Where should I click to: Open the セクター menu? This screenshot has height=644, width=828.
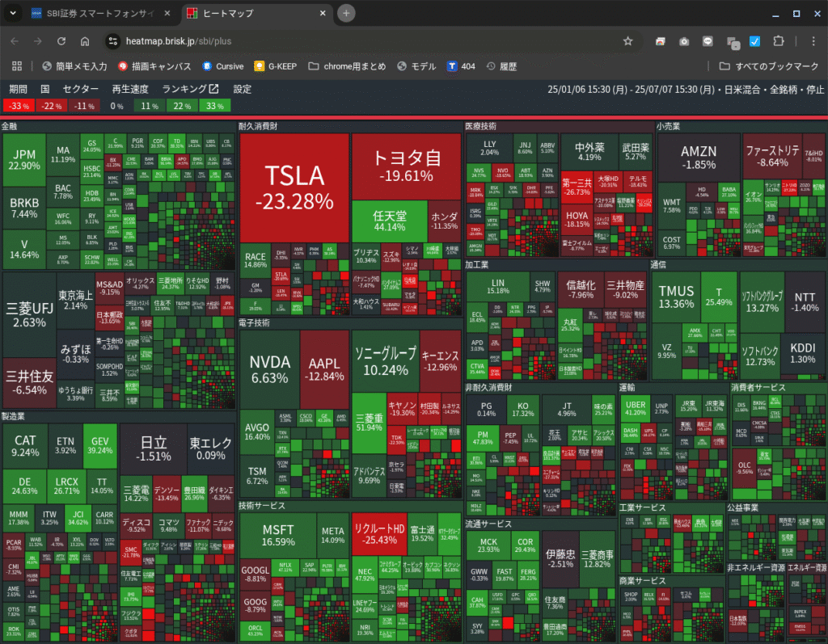tap(80, 89)
